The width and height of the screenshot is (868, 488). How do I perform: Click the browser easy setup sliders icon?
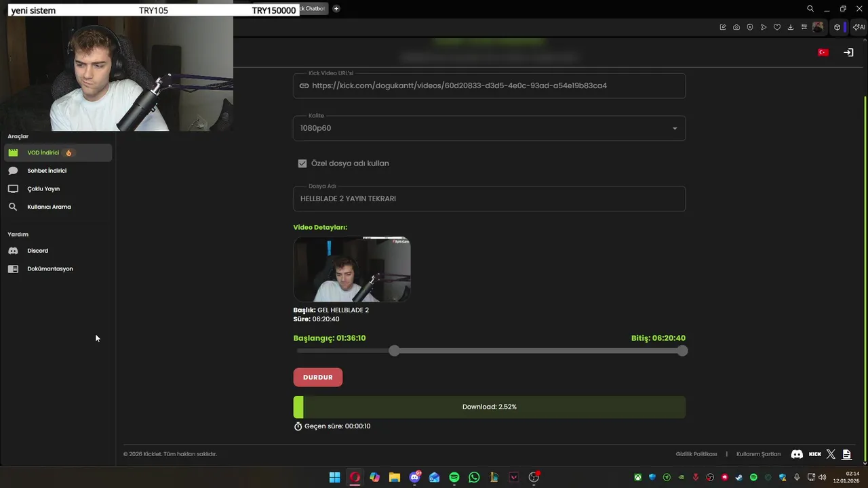(x=804, y=27)
